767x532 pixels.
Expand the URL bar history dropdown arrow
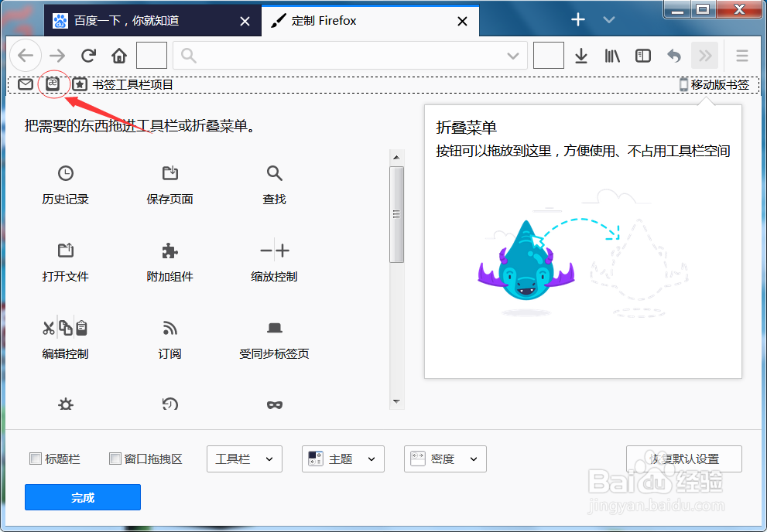click(x=512, y=56)
